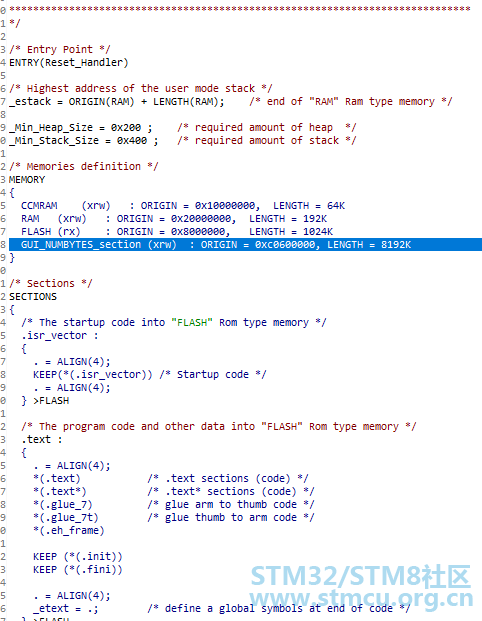This screenshot has height=621, width=482.
Task: Click the FLASH (rx) 1024K line
Action: point(177,232)
